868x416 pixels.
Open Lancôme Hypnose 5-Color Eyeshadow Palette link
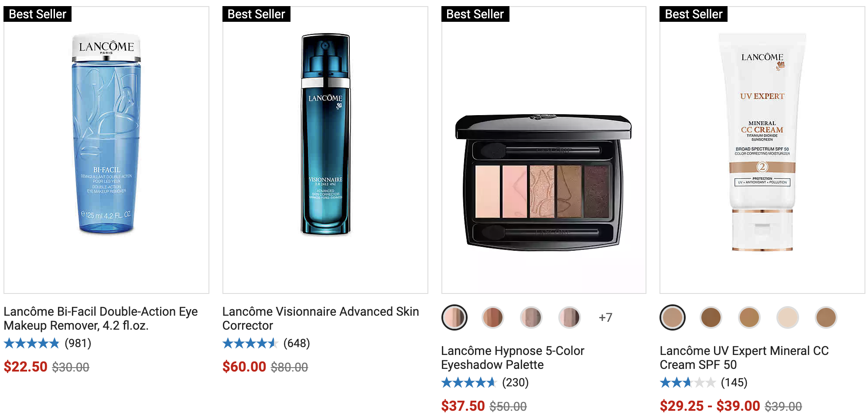[513, 358]
